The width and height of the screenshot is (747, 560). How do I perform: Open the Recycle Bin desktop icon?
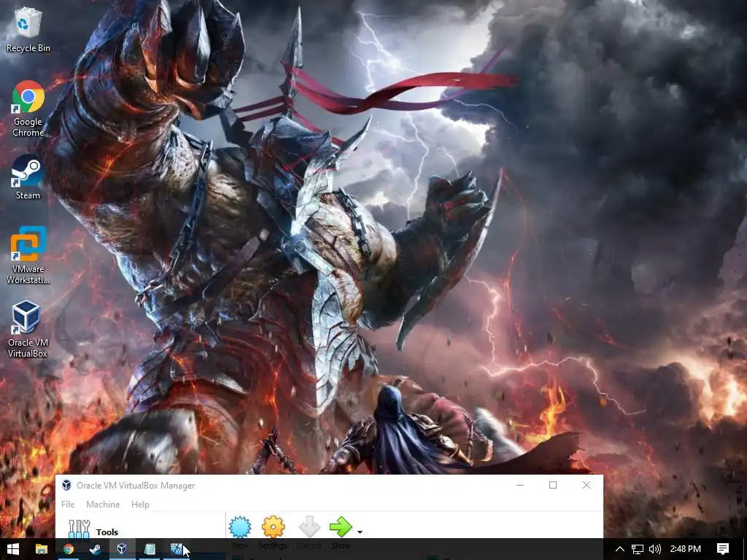click(28, 29)
